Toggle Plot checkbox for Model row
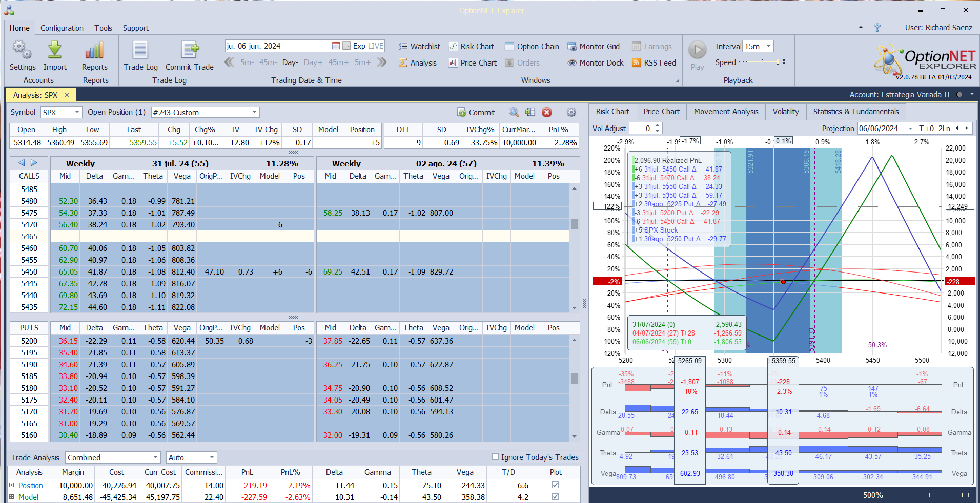The height and width of the screenshot is (503, 980). click(555, 497)
